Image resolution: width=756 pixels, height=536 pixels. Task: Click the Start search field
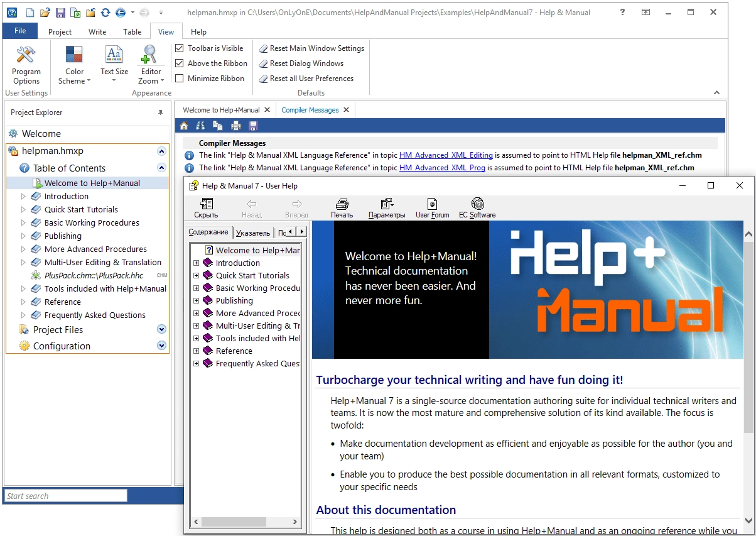(x=66, y=496)
